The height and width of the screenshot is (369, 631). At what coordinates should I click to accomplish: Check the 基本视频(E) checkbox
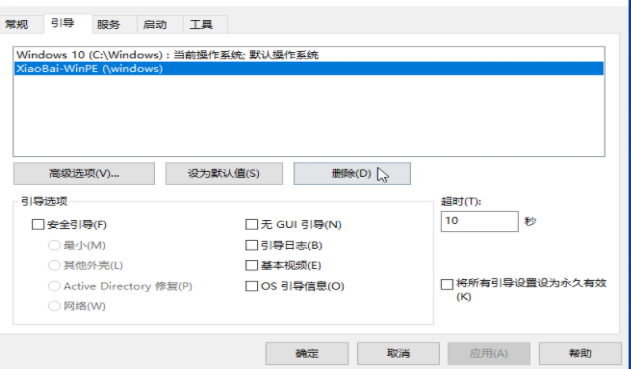click(x=252, y=265)
